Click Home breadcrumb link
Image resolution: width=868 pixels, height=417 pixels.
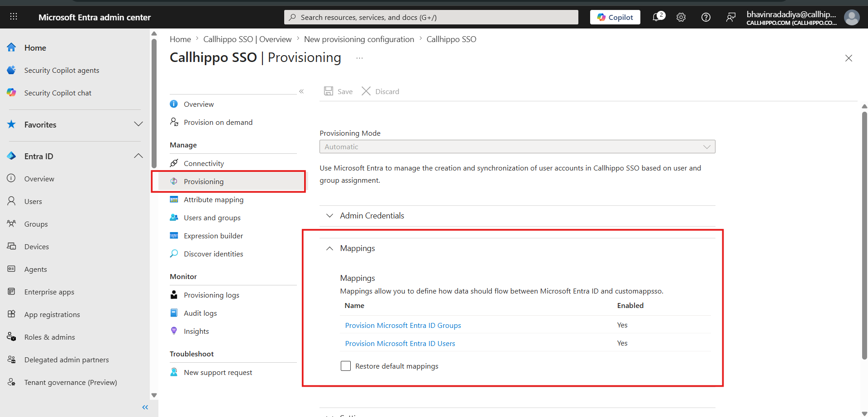[180, 39]
